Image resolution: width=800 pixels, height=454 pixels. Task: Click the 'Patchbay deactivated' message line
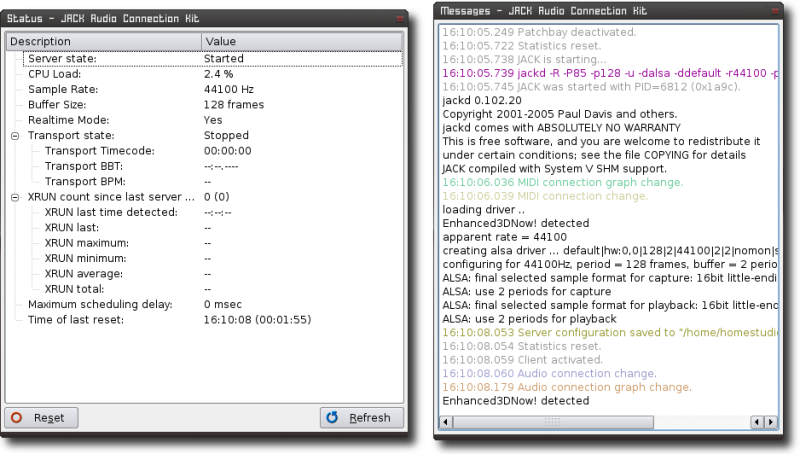coord(539,32)
